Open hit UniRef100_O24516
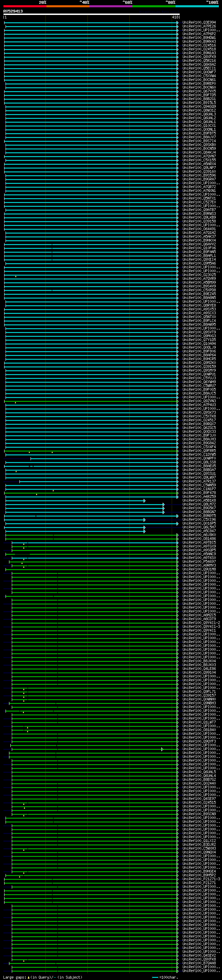The height and width of the screenshot is (980, 222). (199, 45)
